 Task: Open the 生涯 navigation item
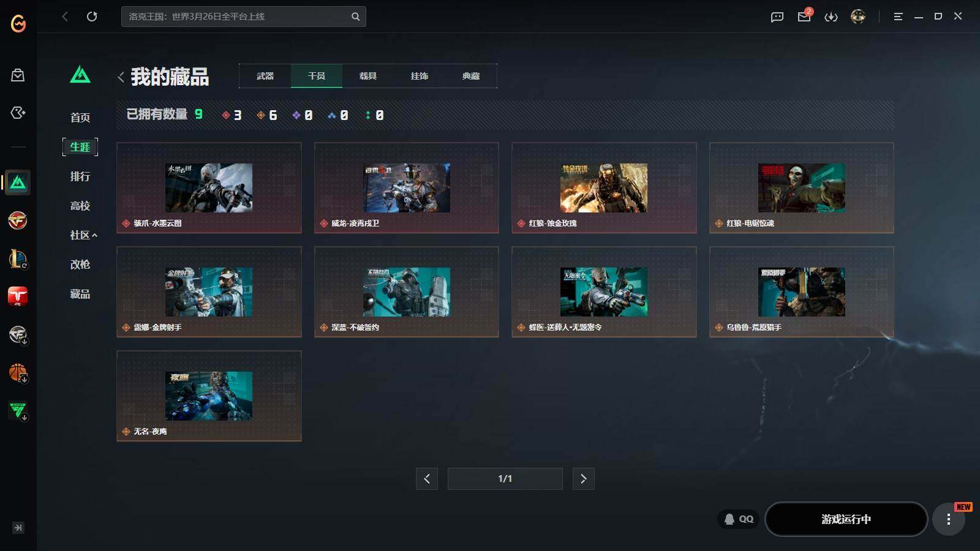point(80,147)
